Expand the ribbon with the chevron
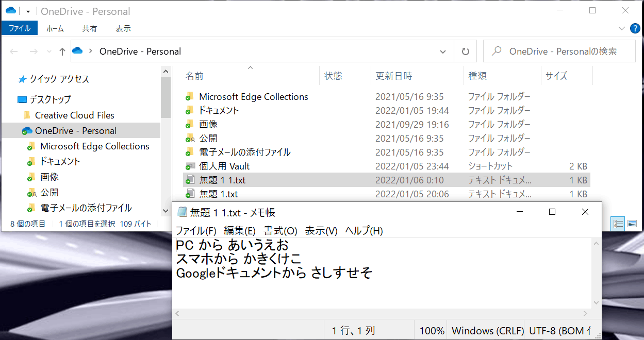Screen dimensions: 644x340 point(622,28)
